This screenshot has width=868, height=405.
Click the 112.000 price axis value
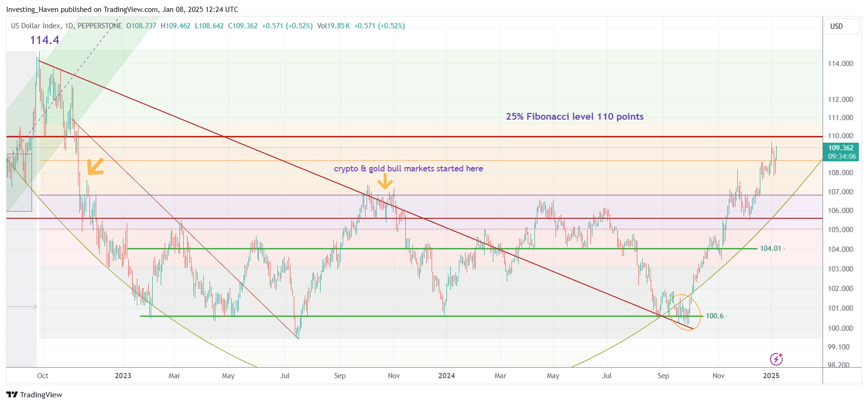[x=840, y=100]
